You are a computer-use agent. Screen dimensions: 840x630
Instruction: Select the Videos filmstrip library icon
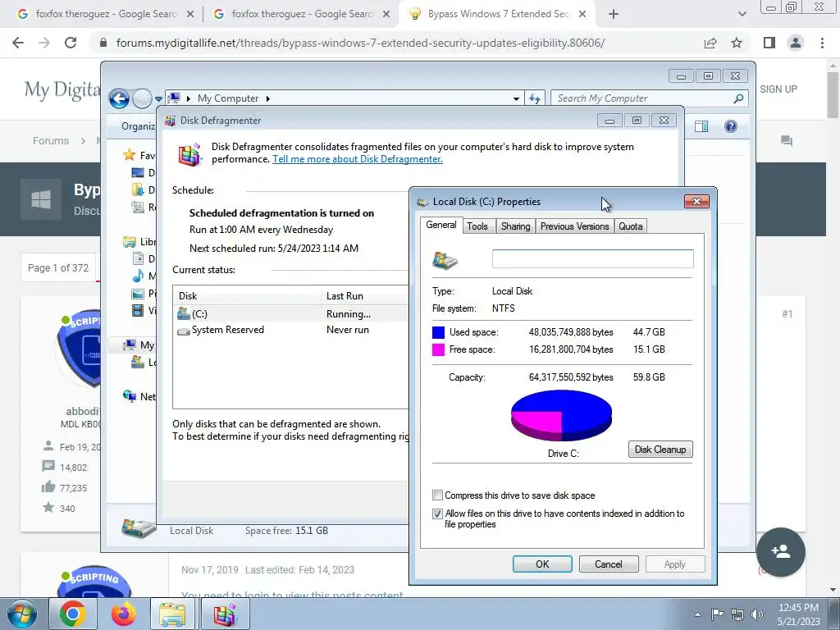tap(138, 310)
